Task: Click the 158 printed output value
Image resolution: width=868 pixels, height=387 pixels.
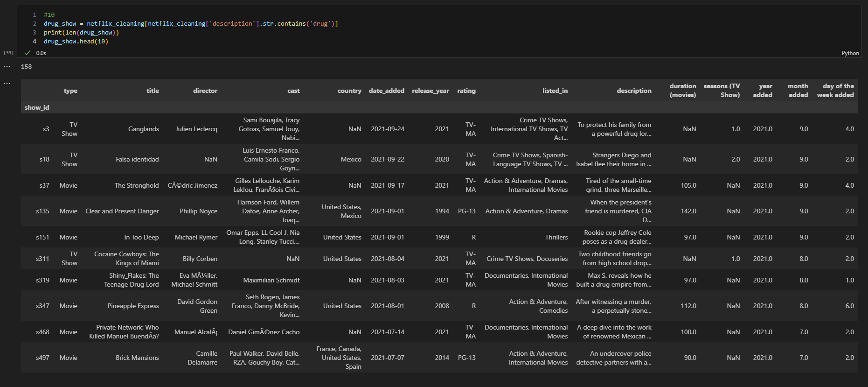Action: 27,67
